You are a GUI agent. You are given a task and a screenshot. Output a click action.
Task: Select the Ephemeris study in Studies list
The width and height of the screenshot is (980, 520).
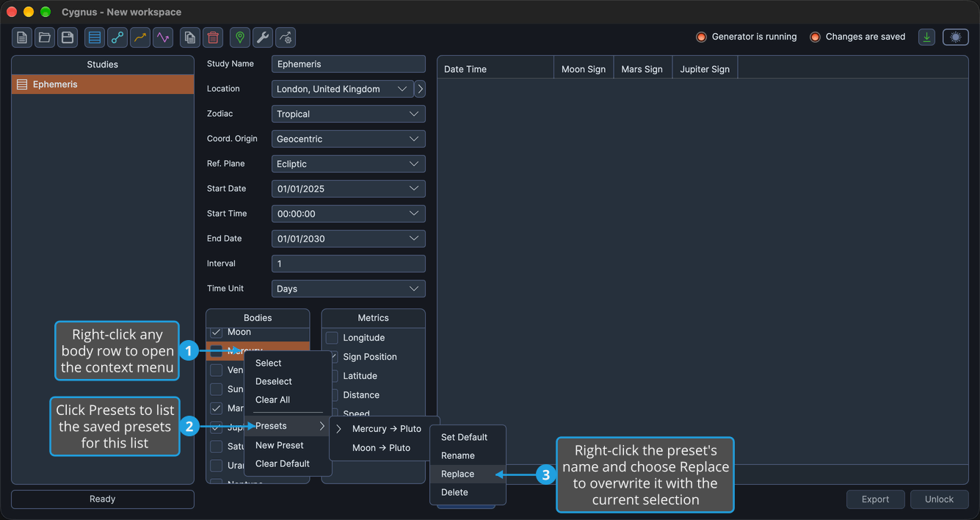tap(103, 84)
